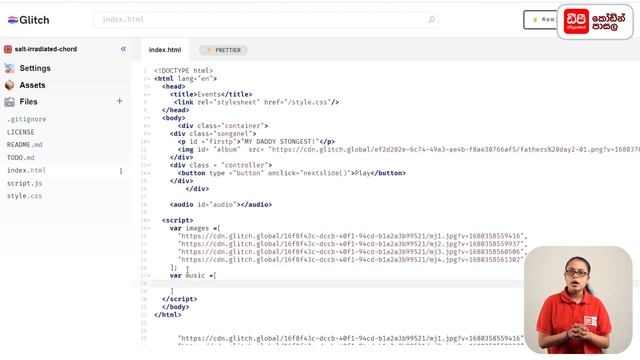Click the file search input field

[x=266, y=19]
